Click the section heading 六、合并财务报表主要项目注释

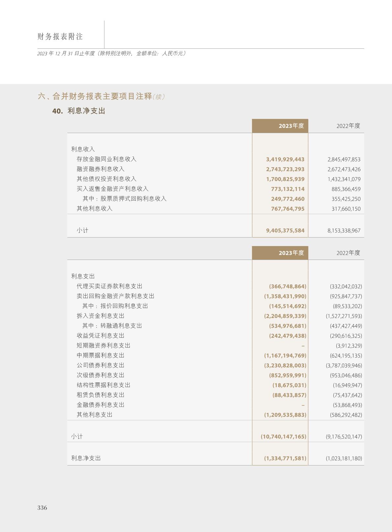[95, 97]
